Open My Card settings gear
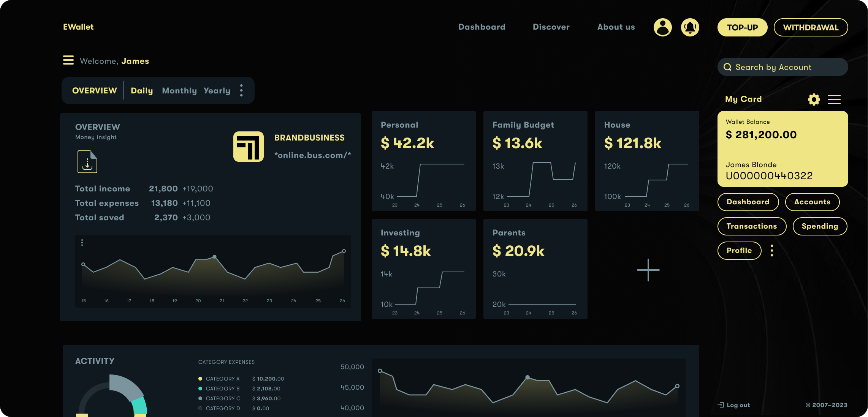This screenshot has height=417, width=868. (814, 100)
